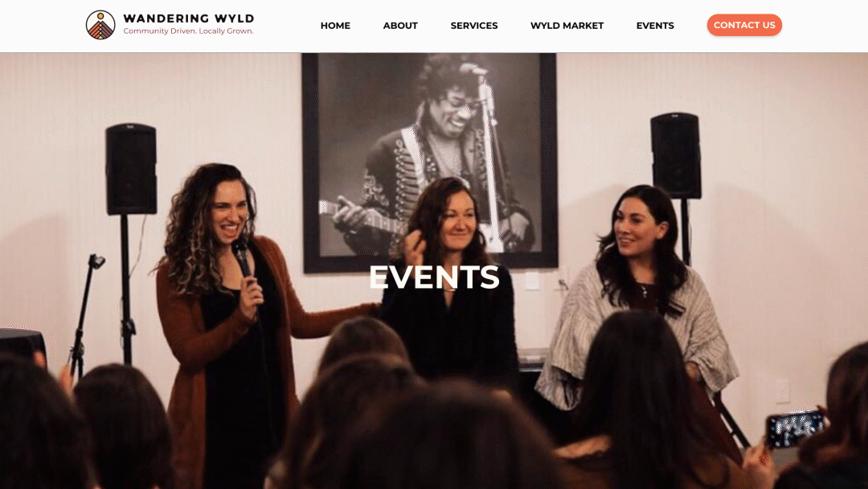Click the WANDERING WYLD brand name text

pos(189,18)
